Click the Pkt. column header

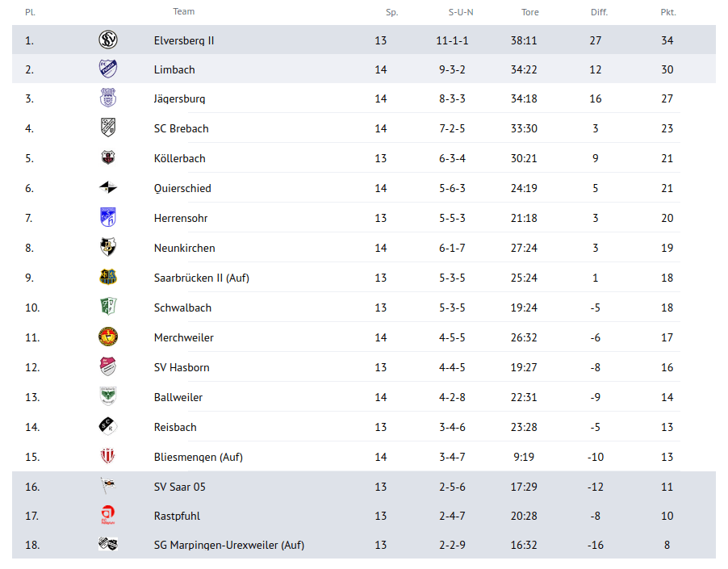[x=667, y=12]
